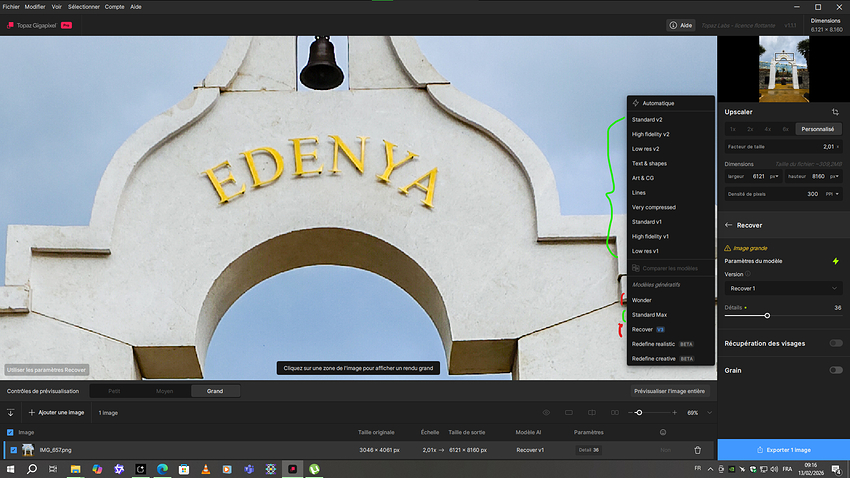Screen dimensions: 850x478
Task: Open the largeur px unit dropdown
Action: pyautogui.click(x=774, y=177)
